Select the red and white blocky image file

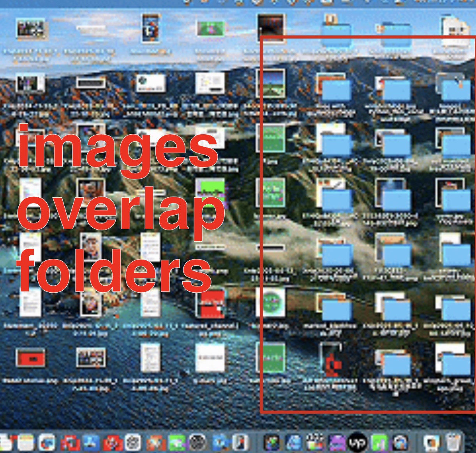tap(211, 304)
